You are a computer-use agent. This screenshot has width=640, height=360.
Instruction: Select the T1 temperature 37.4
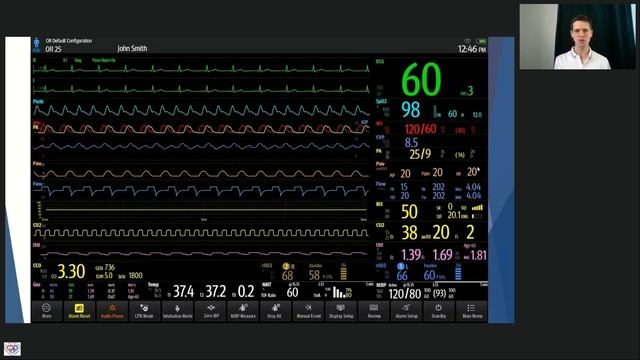tap(184, 291)
